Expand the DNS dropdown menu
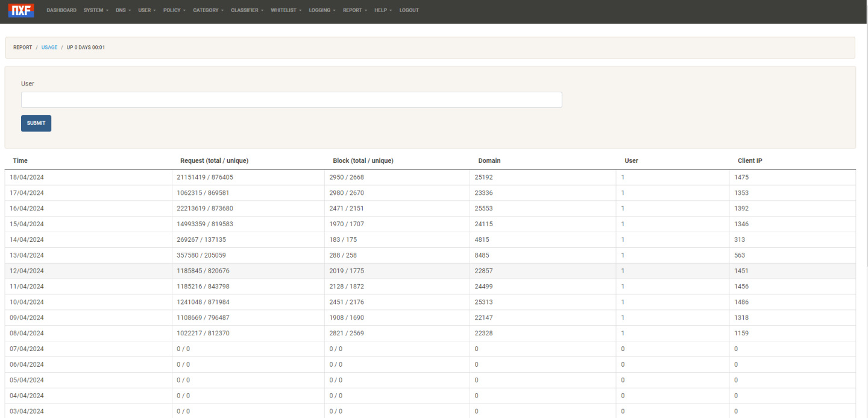The height and width of the screenshot is (418, 868). (123, 10)
